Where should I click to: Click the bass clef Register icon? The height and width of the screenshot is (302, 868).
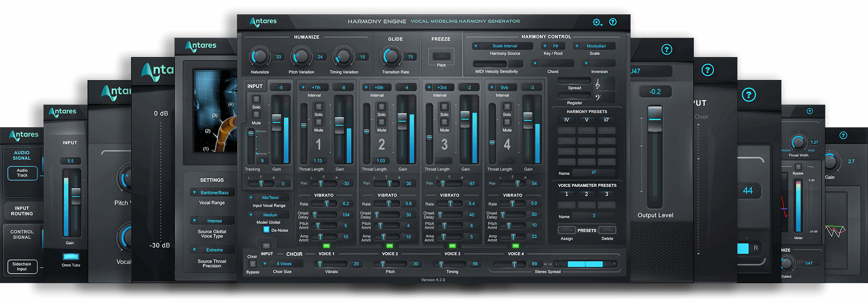point(597,97)
